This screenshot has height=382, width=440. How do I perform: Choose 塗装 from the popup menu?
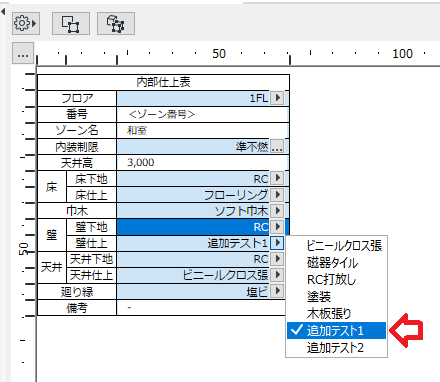336,297
